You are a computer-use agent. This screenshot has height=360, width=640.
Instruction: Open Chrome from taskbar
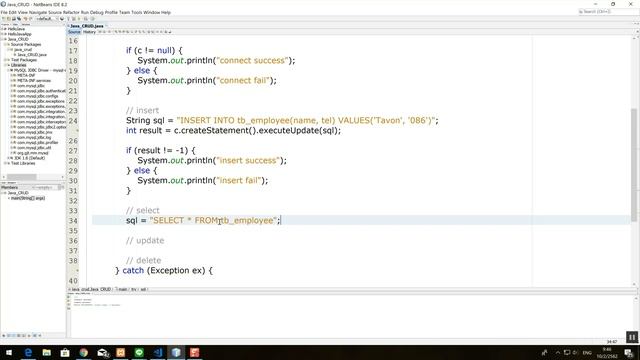click(84, 353)
